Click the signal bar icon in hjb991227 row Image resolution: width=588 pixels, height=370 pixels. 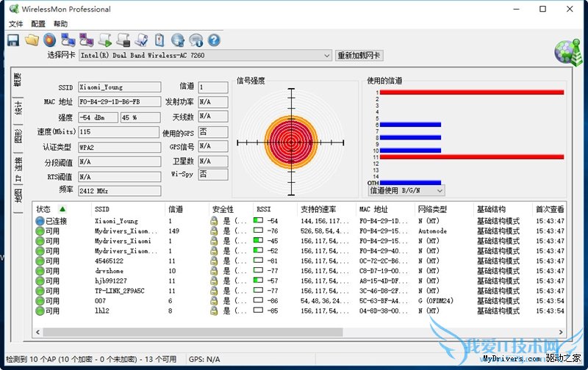coord(258,280)
